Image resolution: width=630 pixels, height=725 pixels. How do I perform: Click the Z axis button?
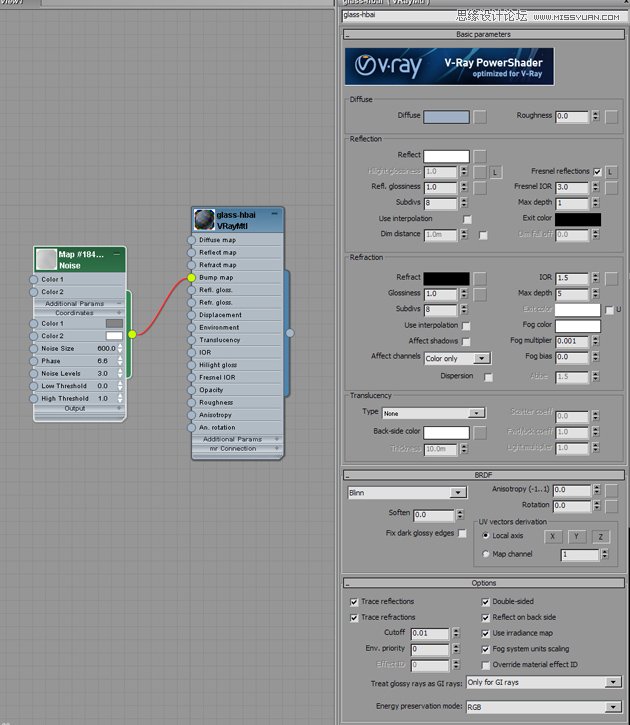pos(600,536)
